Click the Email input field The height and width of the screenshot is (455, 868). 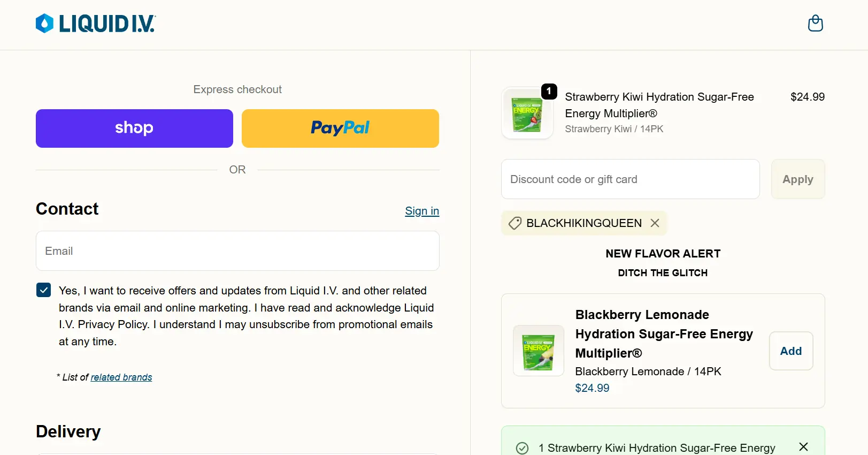click(x=237, y=251)
